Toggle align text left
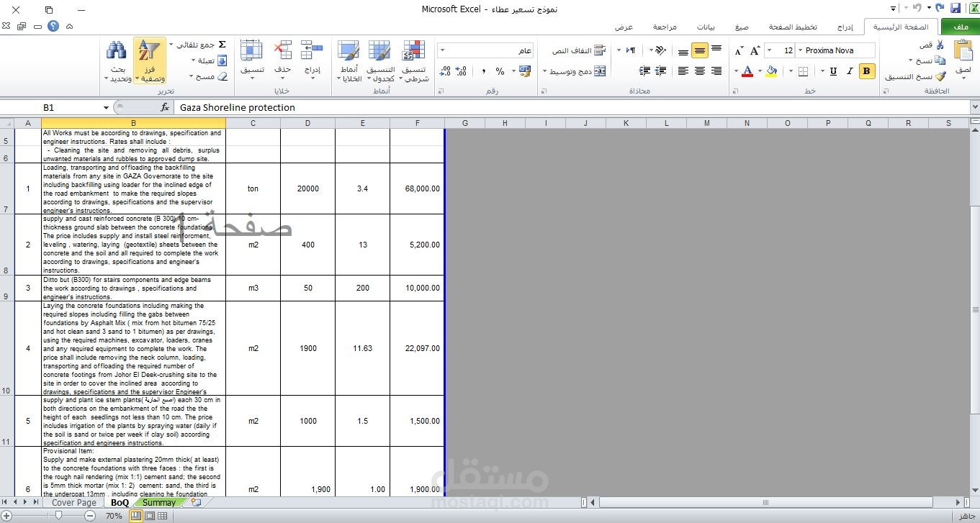 [x=683, y=71]
